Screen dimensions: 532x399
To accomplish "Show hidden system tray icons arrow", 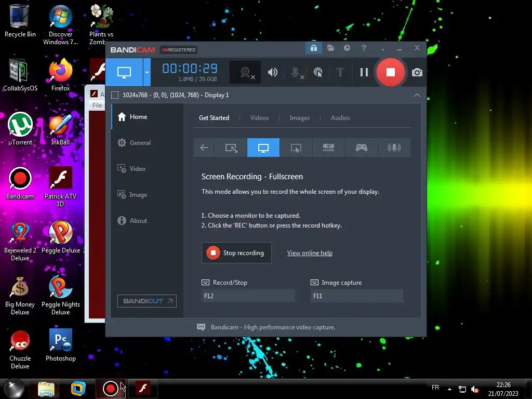I will click(x=449, y=389).
